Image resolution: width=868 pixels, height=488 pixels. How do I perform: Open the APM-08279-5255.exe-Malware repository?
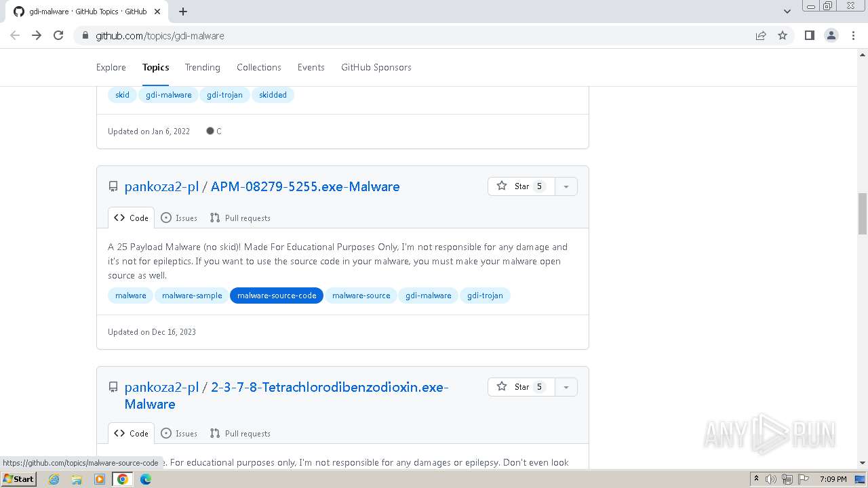tap(305, 186)
